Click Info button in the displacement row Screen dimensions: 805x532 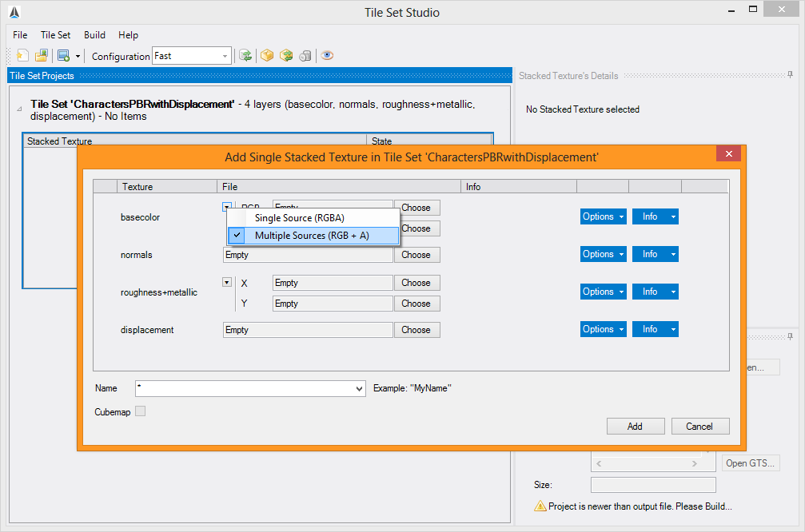pyautogui.click(x=655, y=329)
